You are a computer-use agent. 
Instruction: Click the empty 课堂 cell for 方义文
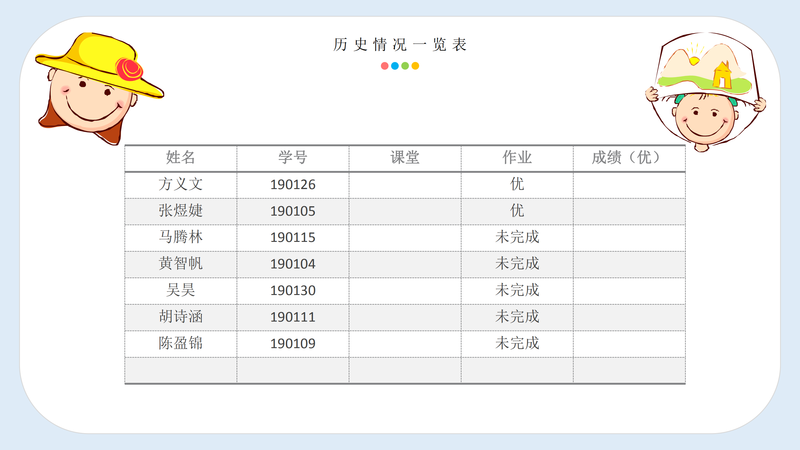[405, 185]
